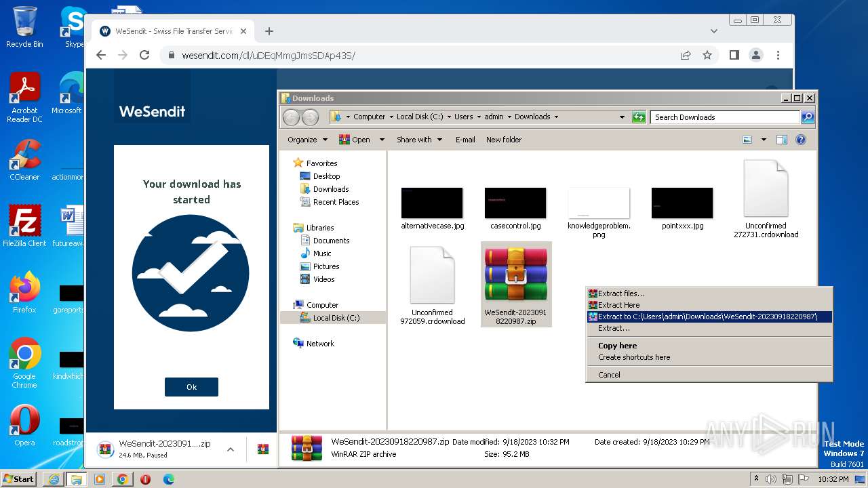Open Chrome profile icon
Image resolution: width=868 pixels, height=488 pixels.
(756, 56)
